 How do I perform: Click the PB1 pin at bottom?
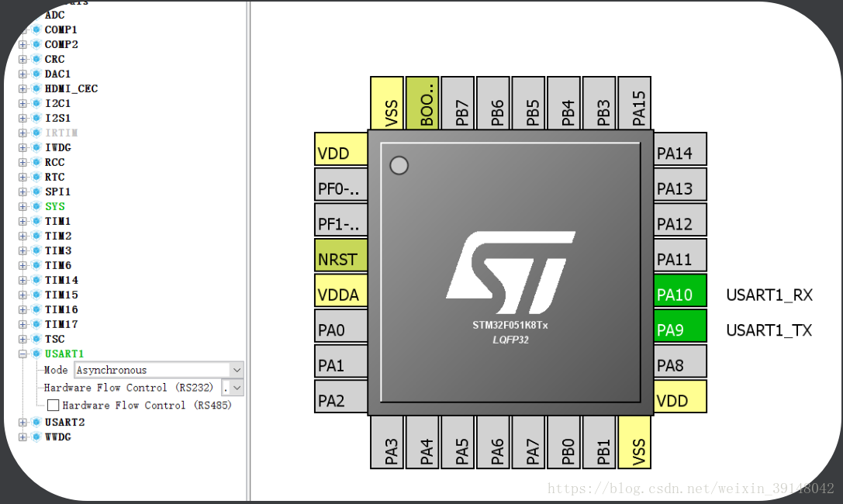[599, 442]
